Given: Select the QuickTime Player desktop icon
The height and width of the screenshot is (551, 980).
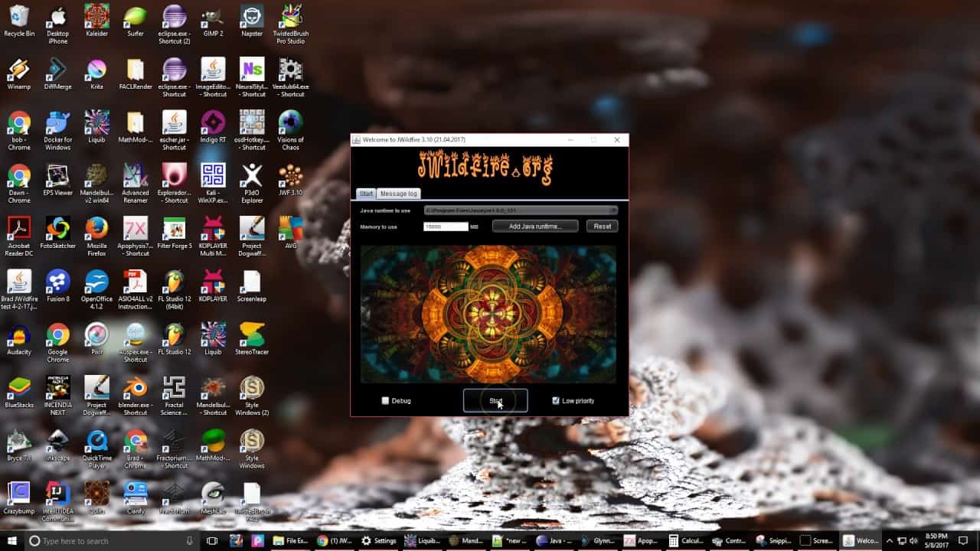Looking at the screenshot, I should [x=96, y=448].
